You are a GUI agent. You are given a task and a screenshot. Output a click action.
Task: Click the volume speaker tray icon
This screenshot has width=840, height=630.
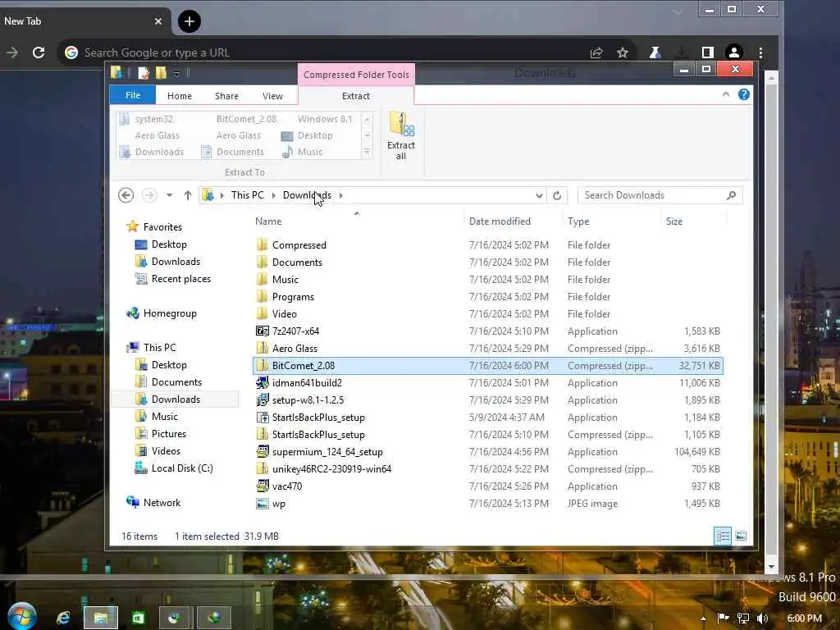(x=762, y=619)
